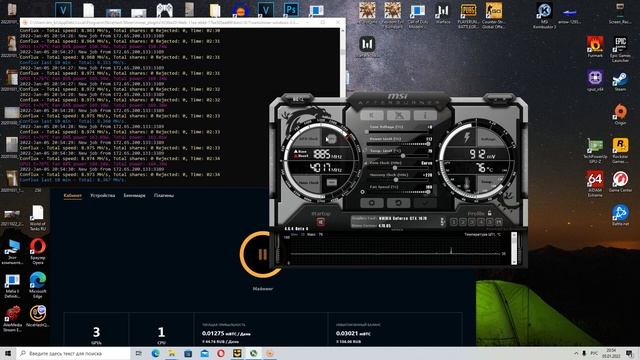Image resolution: width=640 pixels, height=360 pixels.
Task: Open the Furmark desktop shortcut
Action: [595, 47]
